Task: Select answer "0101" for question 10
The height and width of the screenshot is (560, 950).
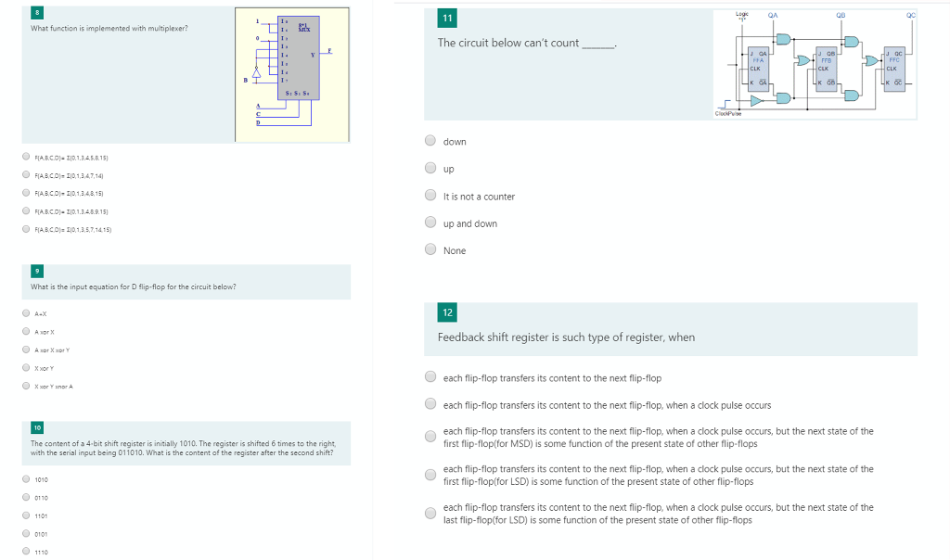Action: 26,534
